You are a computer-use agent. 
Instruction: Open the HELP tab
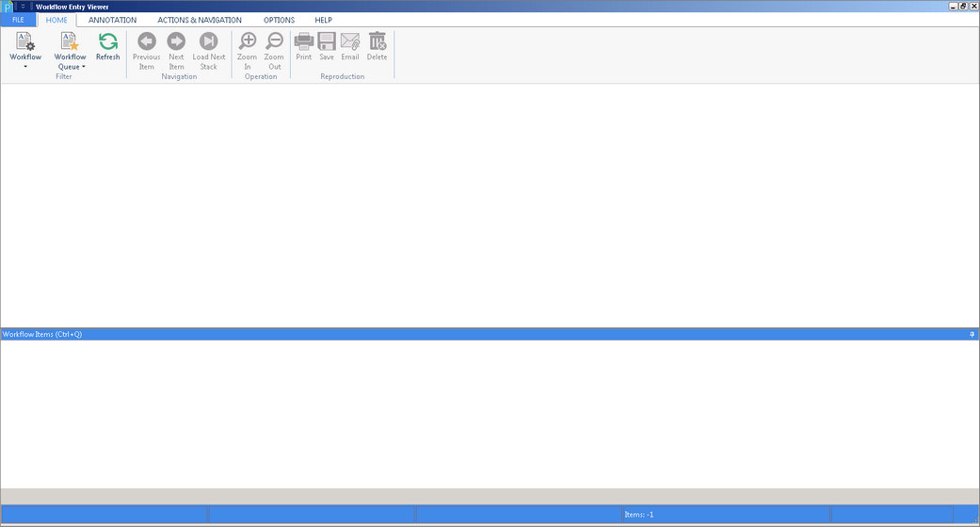(x=323, y=20)
